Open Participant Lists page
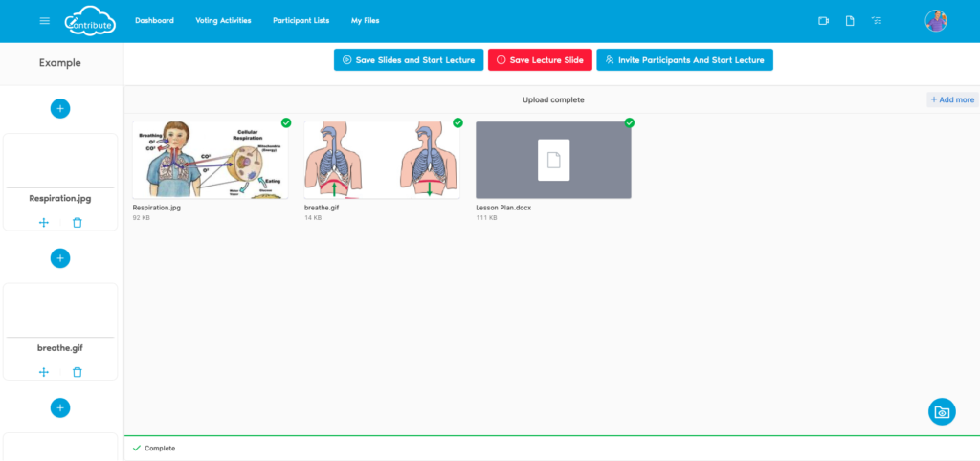 [301, 21]
